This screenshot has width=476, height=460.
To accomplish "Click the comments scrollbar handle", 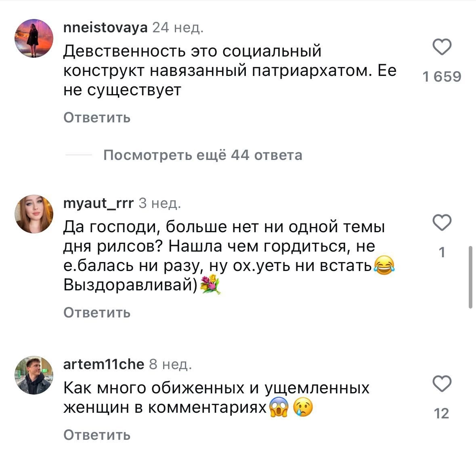I will 470,277.
